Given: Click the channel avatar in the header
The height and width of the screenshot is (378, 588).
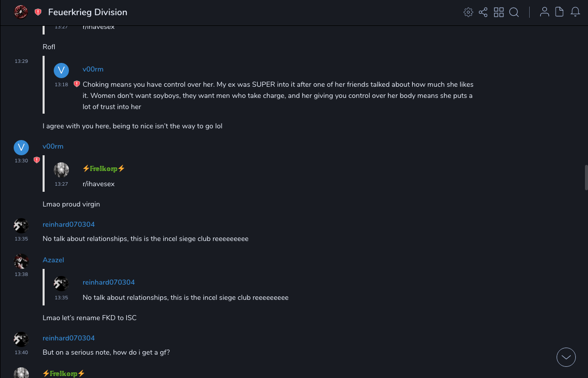Looking at the screenshot, I should tap(21, 12).
